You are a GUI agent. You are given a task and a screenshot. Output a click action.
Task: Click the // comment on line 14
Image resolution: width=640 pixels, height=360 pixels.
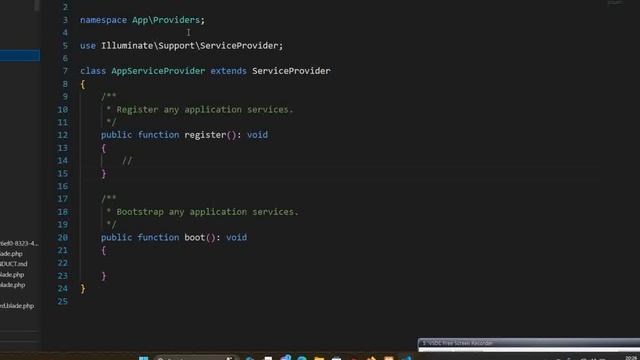[127, 161]
